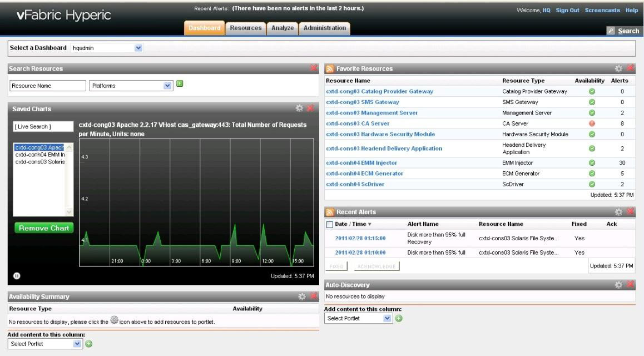Screen dimensions: 644x356
Task: Click the saved charts list scrollbar
Action: tap(70, 179)
